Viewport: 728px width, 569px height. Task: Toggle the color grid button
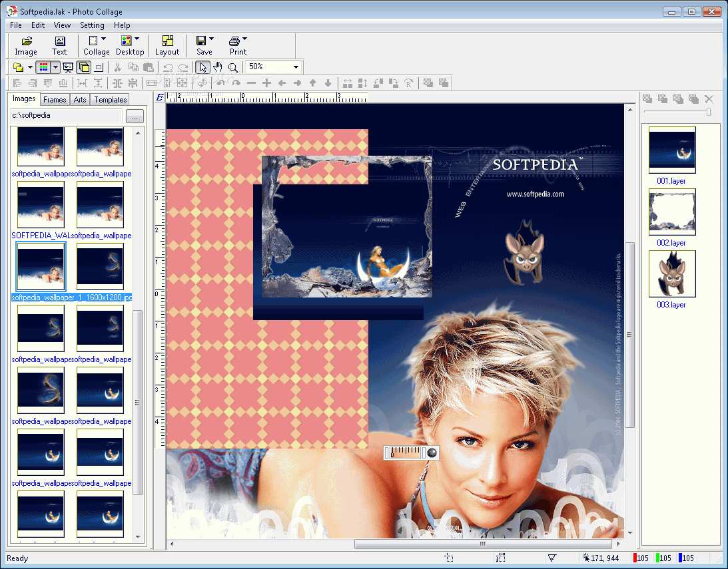[43, 67]
